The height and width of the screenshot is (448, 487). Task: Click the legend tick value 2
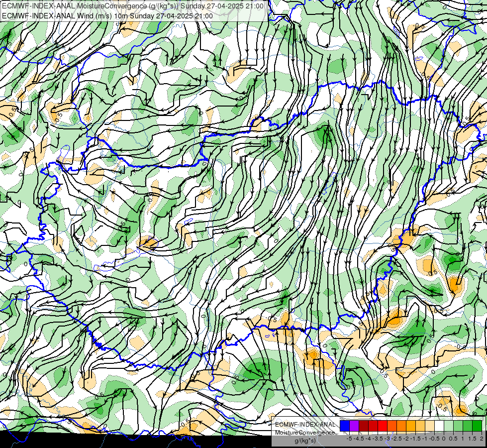tap(482, 439)
